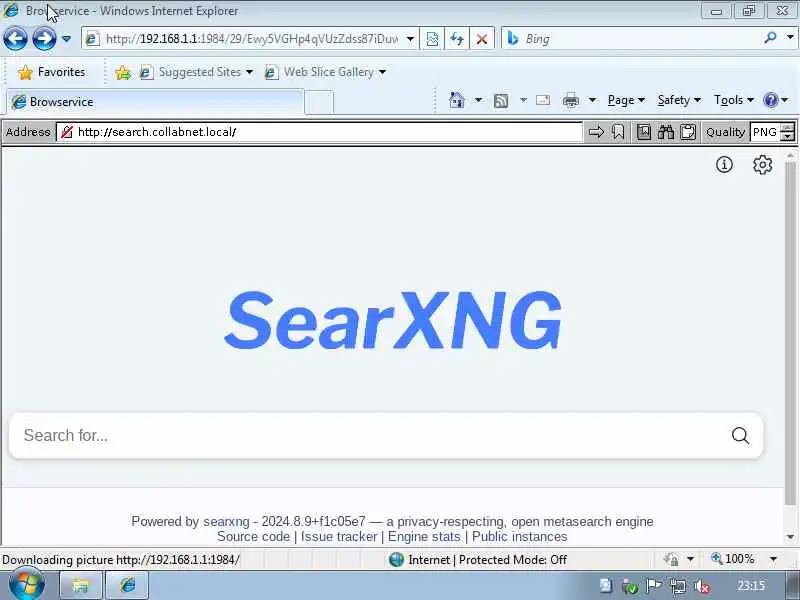Click the Browservice clipboard icon
Image resolution: width=800 pixels, height=600 pixels.
click(x=688, y=132)
